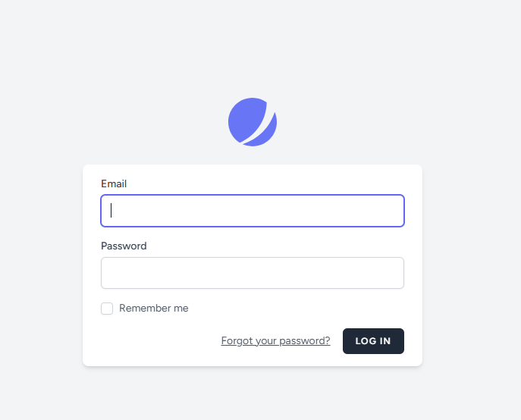Click the empty field below Password label
The image size is (521, 420).
click(253, 273)
